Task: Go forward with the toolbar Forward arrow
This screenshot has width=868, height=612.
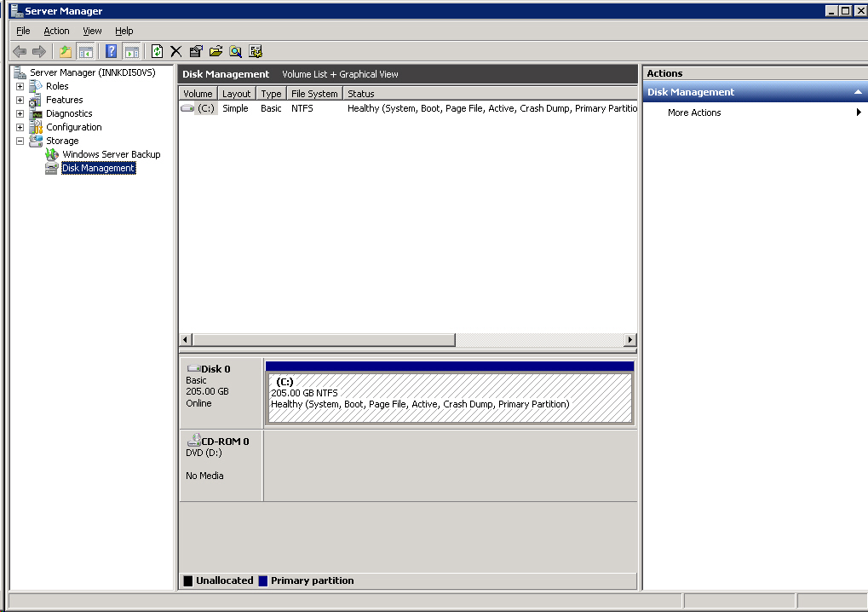Action: point(38,51)
